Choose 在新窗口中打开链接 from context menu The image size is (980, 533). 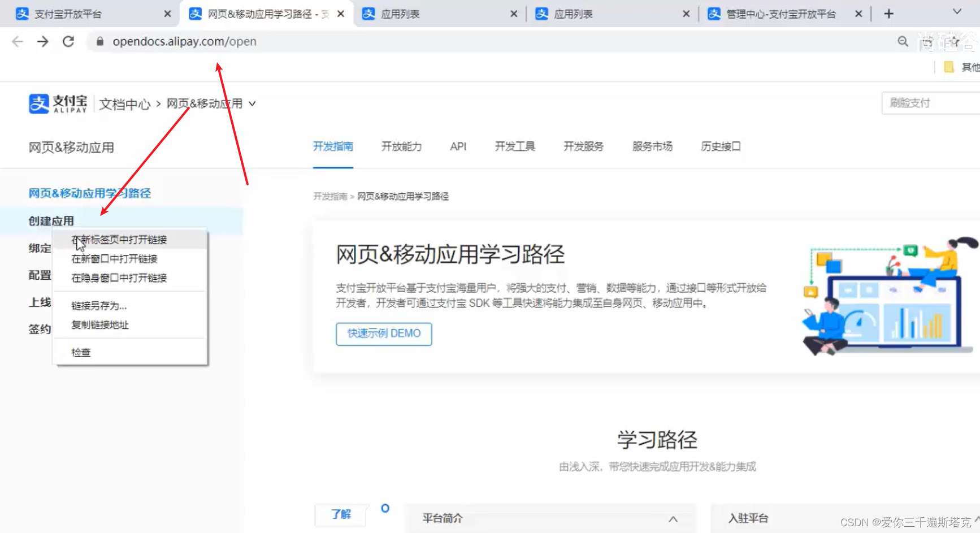(130, 259)
